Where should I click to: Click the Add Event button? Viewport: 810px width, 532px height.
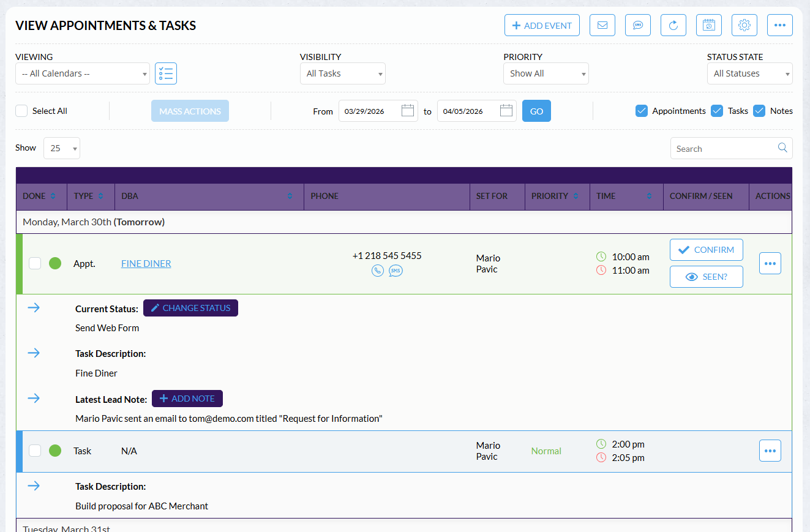[x=542, y=25]
